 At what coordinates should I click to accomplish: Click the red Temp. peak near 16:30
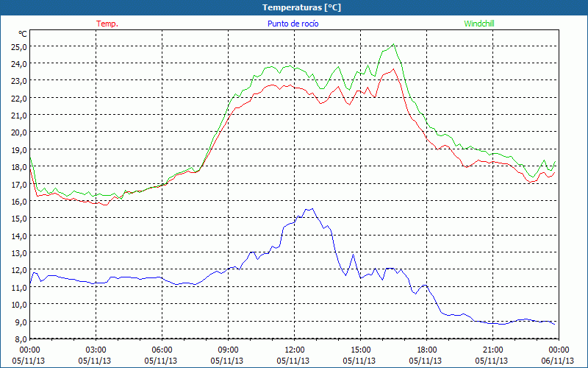point(393,69)
